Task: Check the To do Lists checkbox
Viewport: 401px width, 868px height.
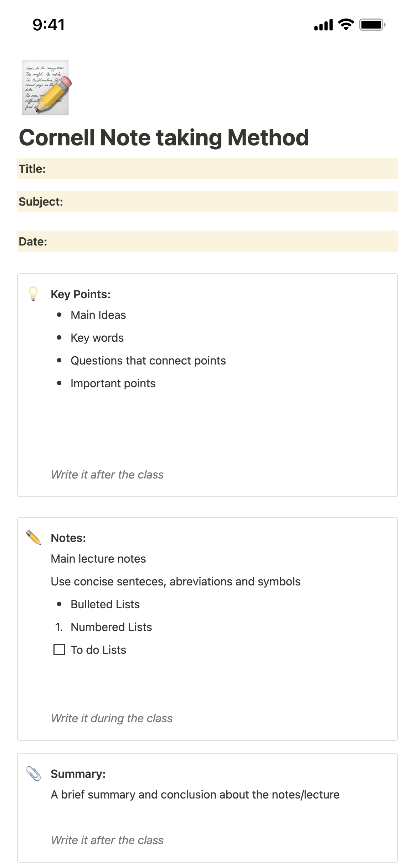Action: point(59,650)
